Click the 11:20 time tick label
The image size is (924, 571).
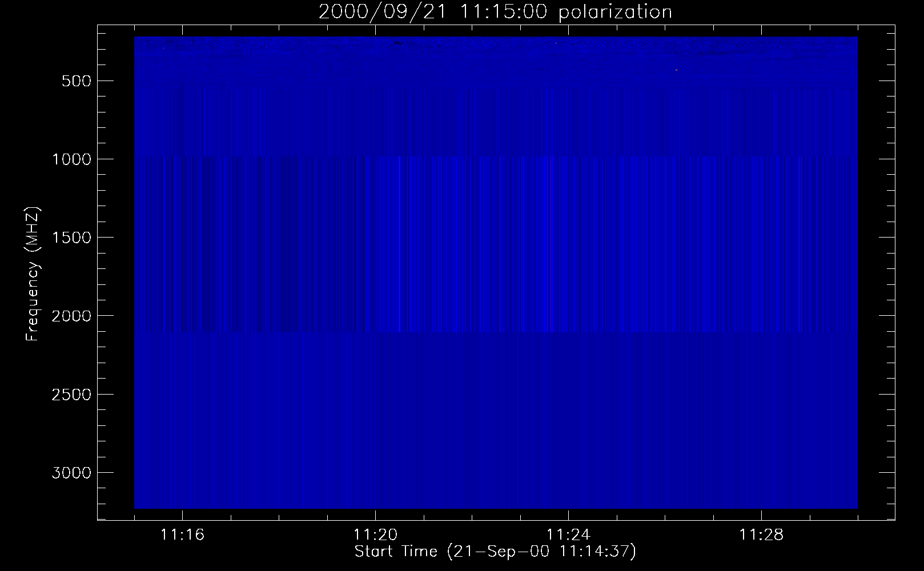375,534
